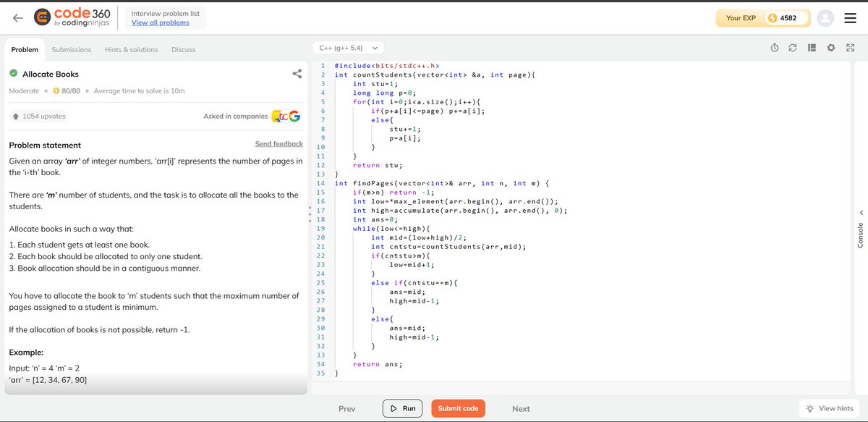Enter fullscreen editor mode
Screen dimensions: 868x422
850,48
